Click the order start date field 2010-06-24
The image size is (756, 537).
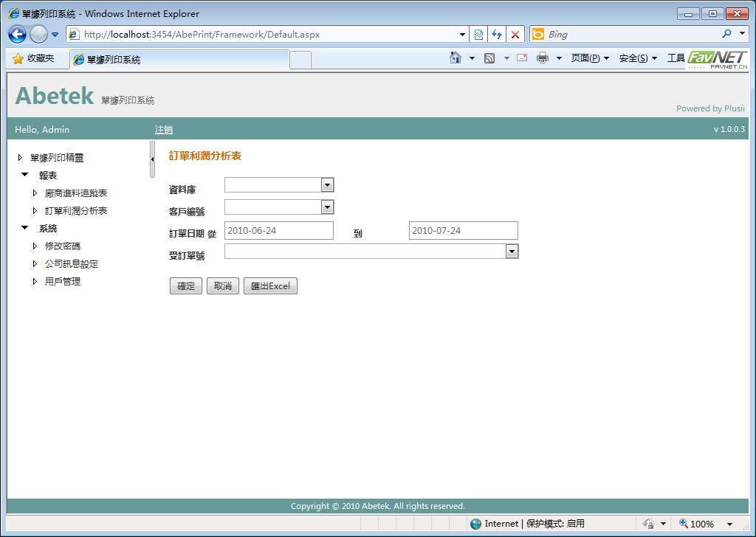click(x=278, y=231)
